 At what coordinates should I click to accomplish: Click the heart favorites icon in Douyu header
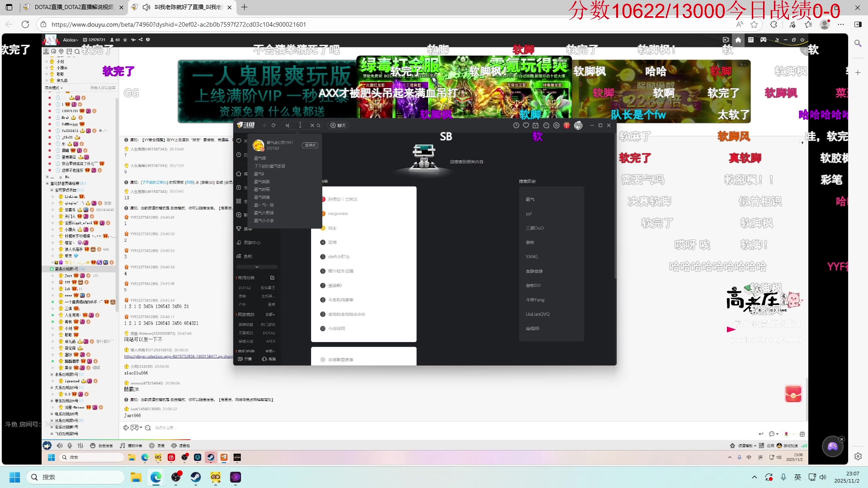click(526, 126)
